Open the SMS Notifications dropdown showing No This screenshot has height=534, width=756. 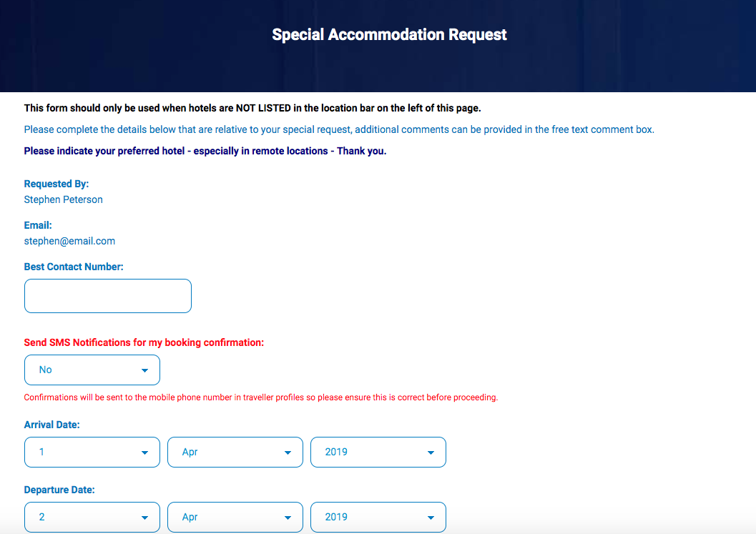coord(92,370)
